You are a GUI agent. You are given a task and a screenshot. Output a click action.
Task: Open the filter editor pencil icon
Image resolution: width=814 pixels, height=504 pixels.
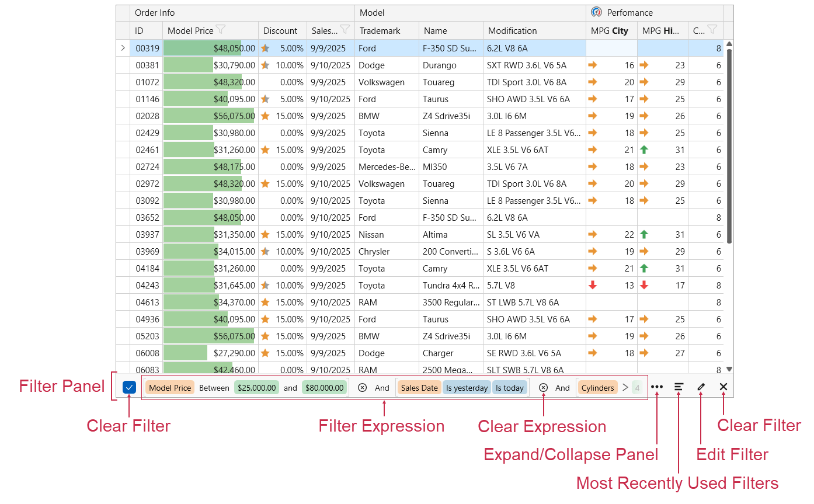click(x=701, y=387)
